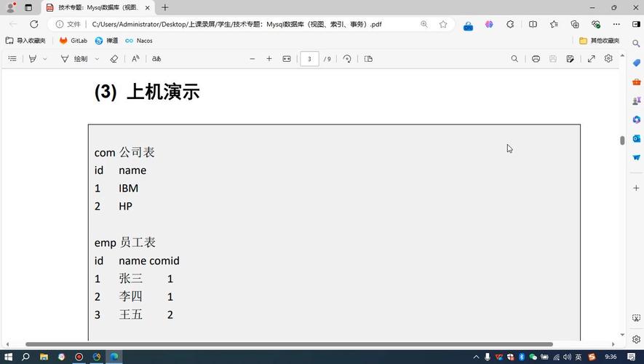
Task: Open sidebar tools briefcase
Action: tap(636, 82)
